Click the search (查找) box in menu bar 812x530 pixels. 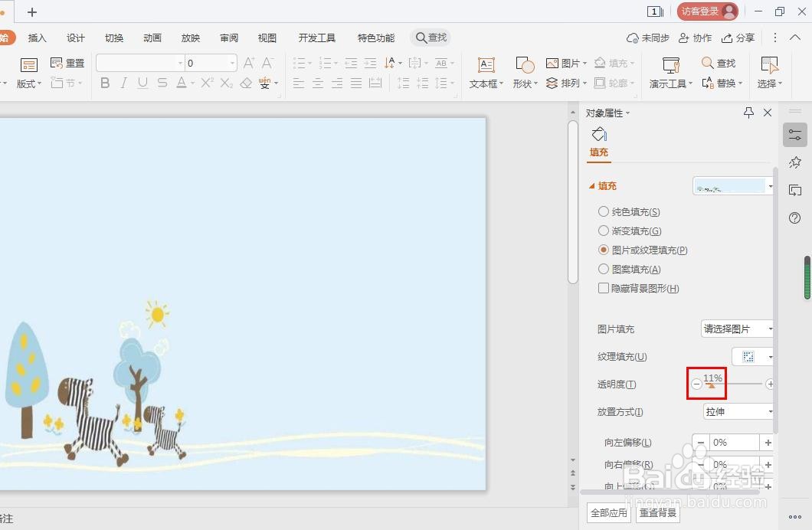pos(431,38)
